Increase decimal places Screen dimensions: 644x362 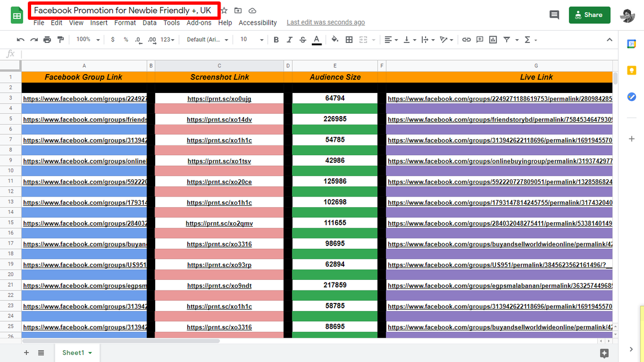tap(152, 40)
